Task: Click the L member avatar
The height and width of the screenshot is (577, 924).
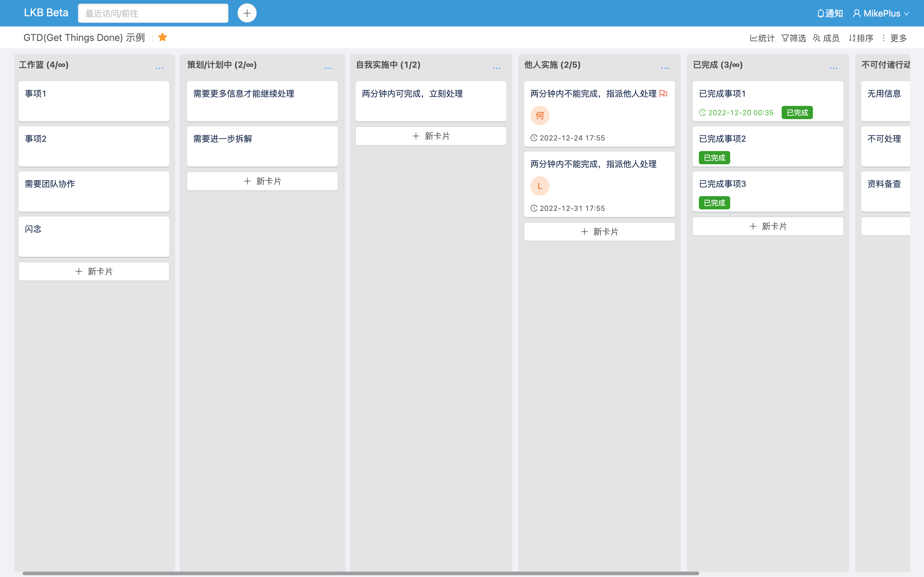Action: [x=540, y=186]
